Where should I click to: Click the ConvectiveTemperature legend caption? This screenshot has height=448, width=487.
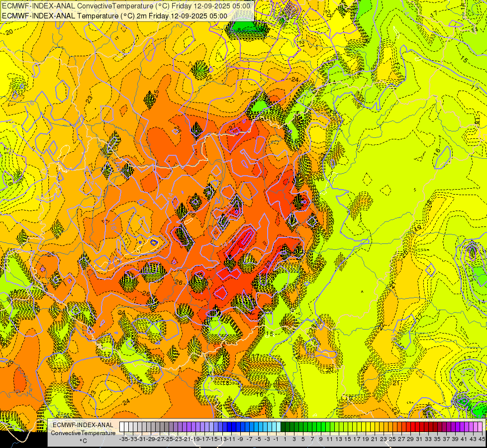tap(83, 433)
